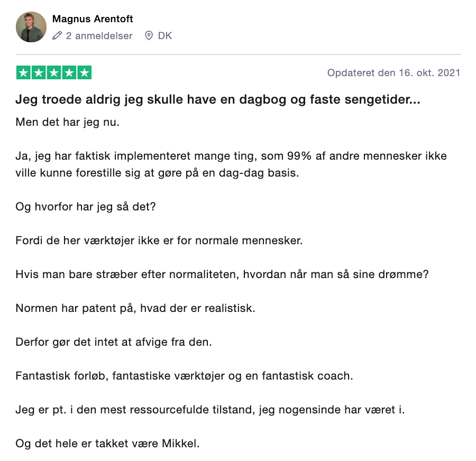Click the line 'Men det har jeg nu.'
Image resolution: width=476 pixels, height=461 pixels.
(68, 122)
